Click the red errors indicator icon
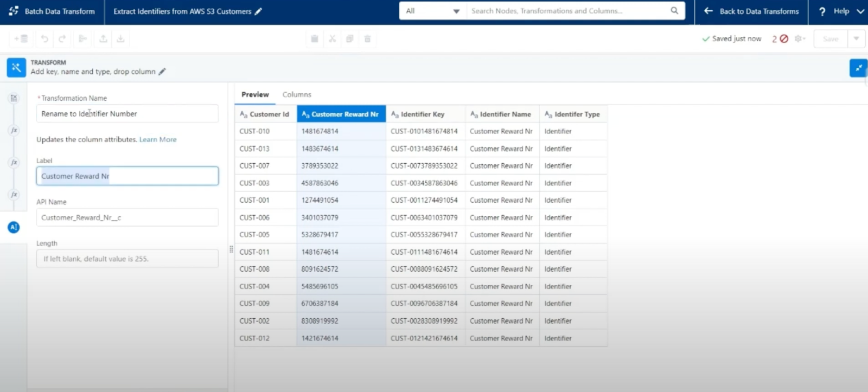This screenshot has width=868, height=392. 784,39
